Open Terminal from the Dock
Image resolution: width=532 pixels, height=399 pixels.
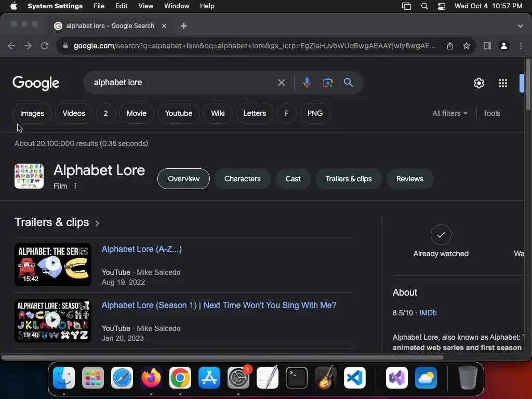297,378
